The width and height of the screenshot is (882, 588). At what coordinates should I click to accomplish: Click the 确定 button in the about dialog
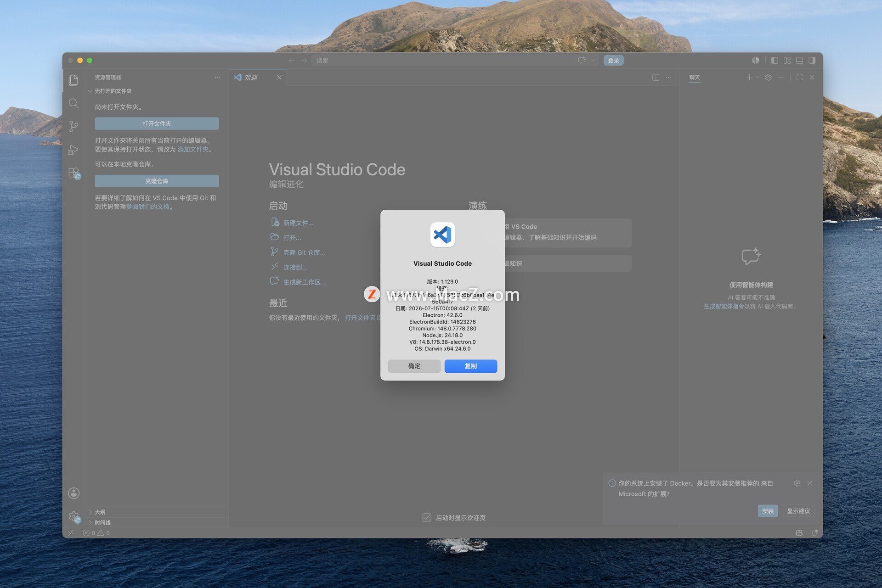(x=414, y=366)
